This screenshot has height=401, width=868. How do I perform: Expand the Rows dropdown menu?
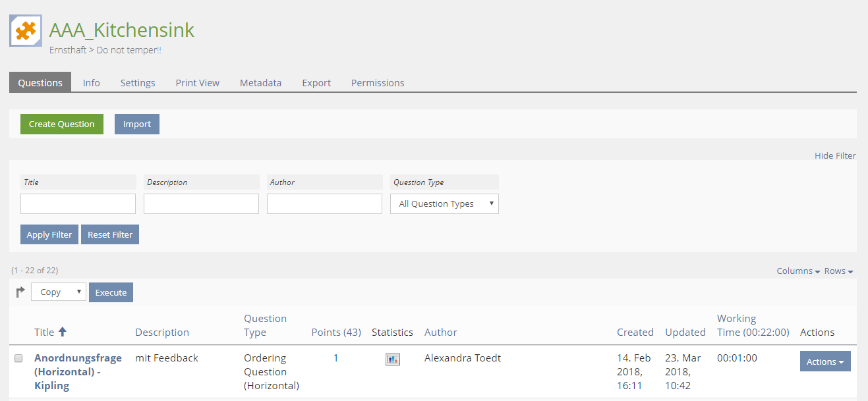[838, 271]
